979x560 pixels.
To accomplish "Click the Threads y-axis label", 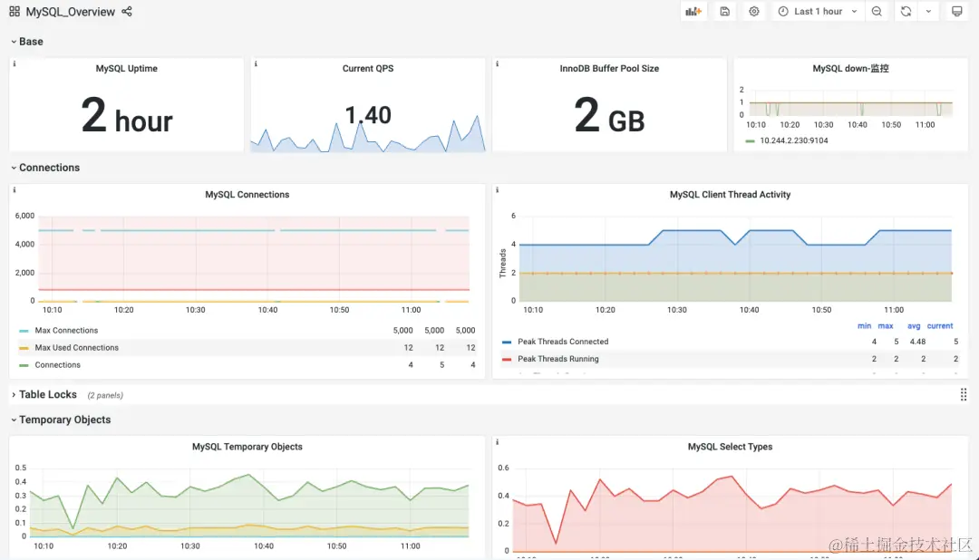I will tap(502, 263).
